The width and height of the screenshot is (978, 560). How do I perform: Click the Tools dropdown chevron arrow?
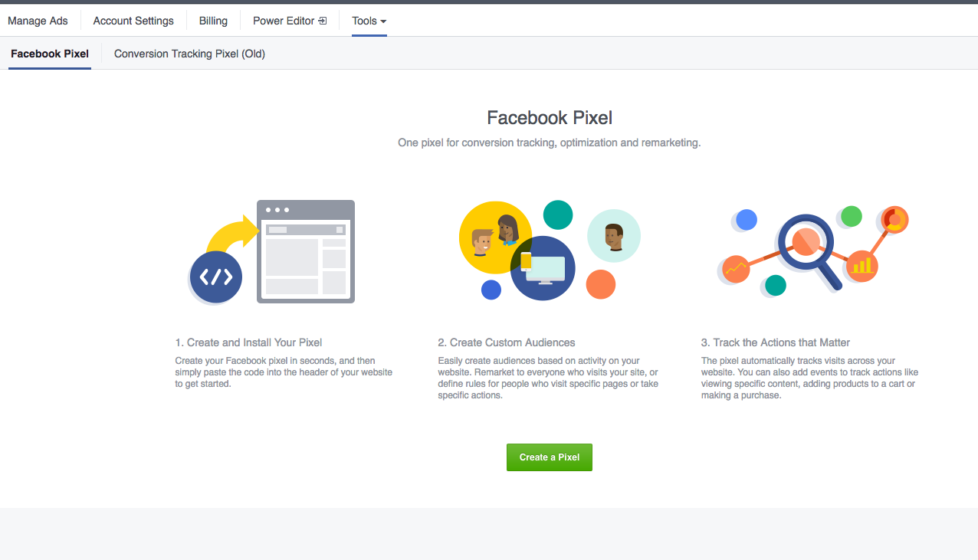pyautogui.click(x=384, y=21)
